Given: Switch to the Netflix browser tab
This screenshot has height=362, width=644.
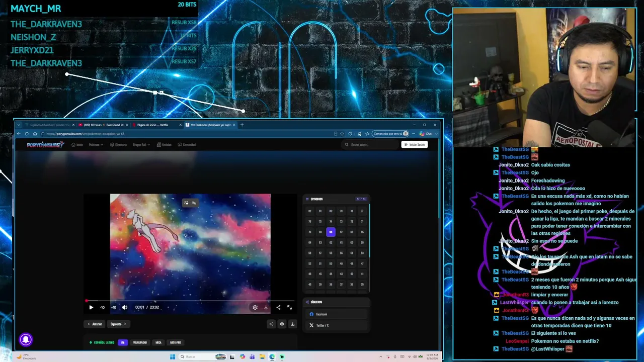Looking at the screenshot, I should (x=156, y=125).
